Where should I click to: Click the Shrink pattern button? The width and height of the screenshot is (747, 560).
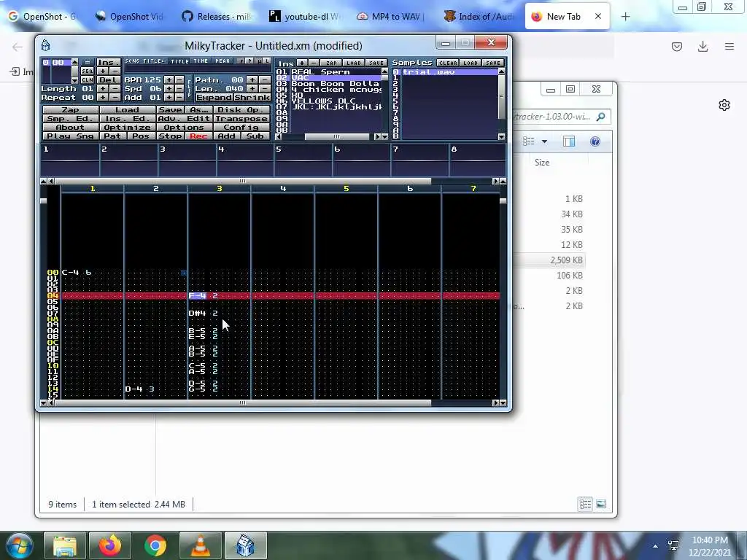click(252, 97)
